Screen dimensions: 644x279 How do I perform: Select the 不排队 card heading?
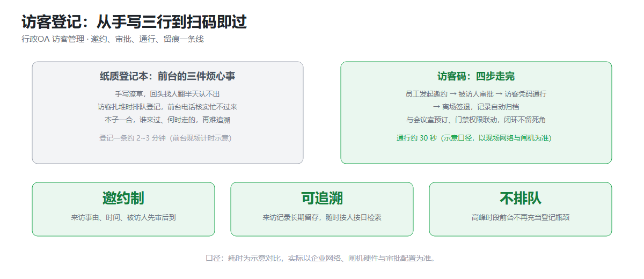[x=521, y=198]
